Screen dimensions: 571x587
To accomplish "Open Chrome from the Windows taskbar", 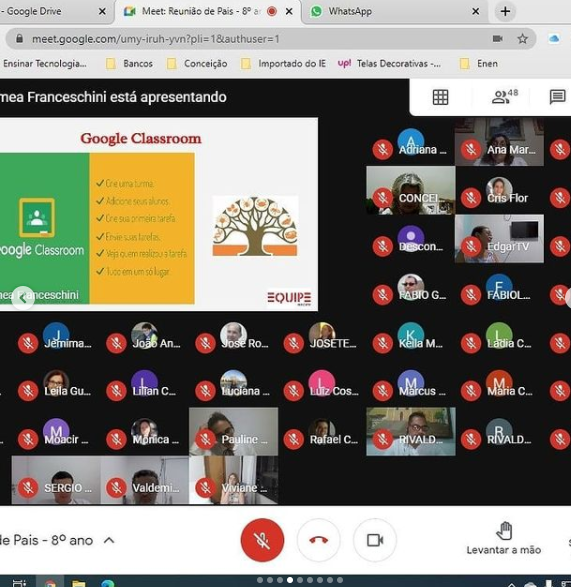I will [50, 583].
